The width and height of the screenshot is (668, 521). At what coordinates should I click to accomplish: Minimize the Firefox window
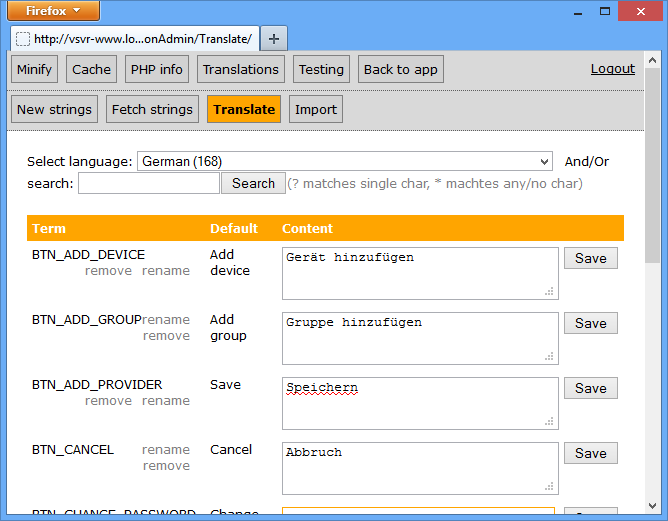(578, 12)
